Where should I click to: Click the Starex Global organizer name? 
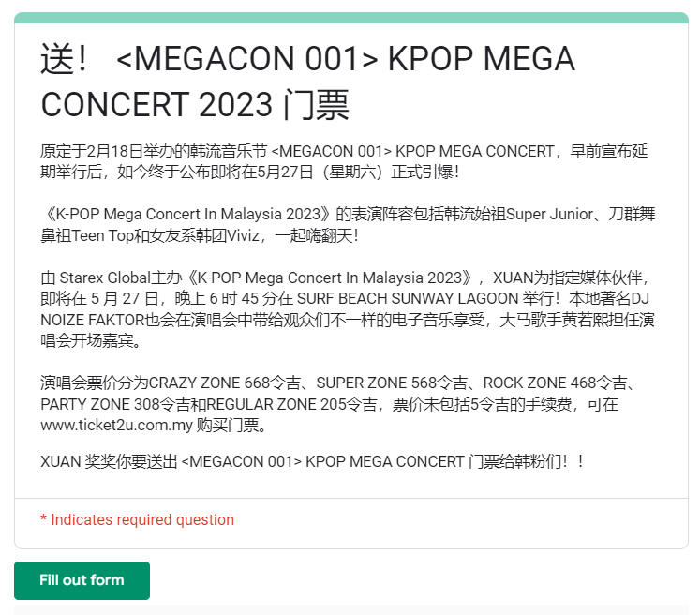point(104,277)
